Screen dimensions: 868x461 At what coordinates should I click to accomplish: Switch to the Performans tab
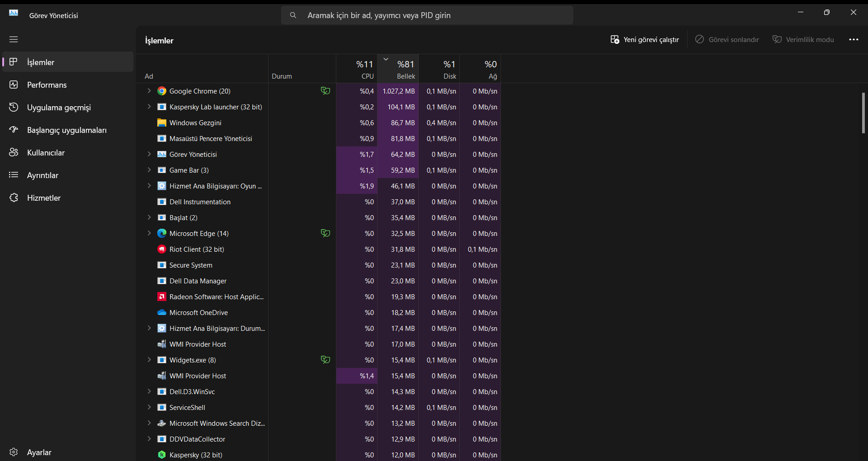(x=68, y=85)
